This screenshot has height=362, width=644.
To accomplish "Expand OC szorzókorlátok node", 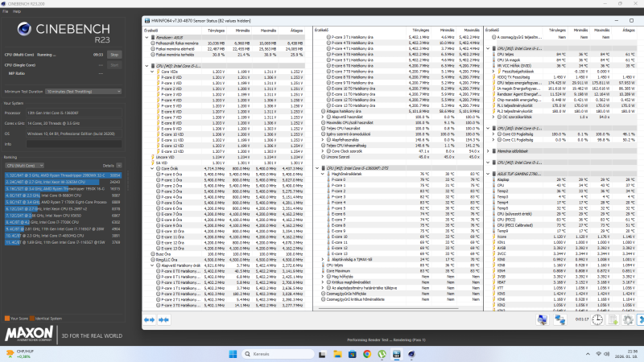I will 493,117.
